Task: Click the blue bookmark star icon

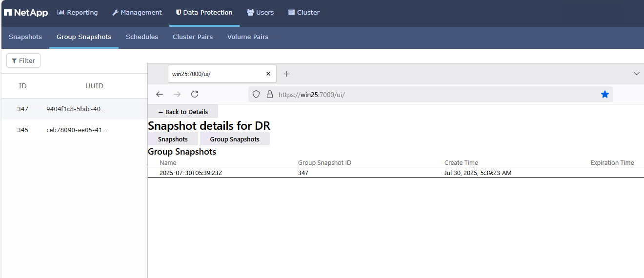Action: point(605,94)
